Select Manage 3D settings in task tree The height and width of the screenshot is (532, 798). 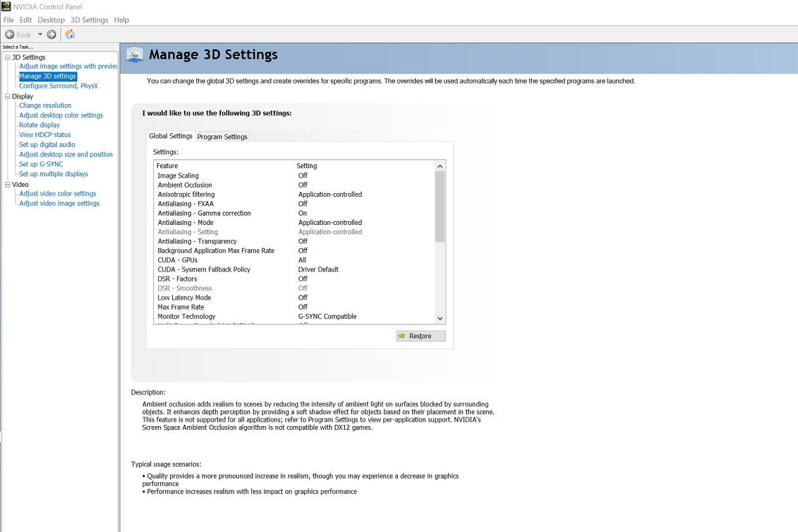[47, 76]
